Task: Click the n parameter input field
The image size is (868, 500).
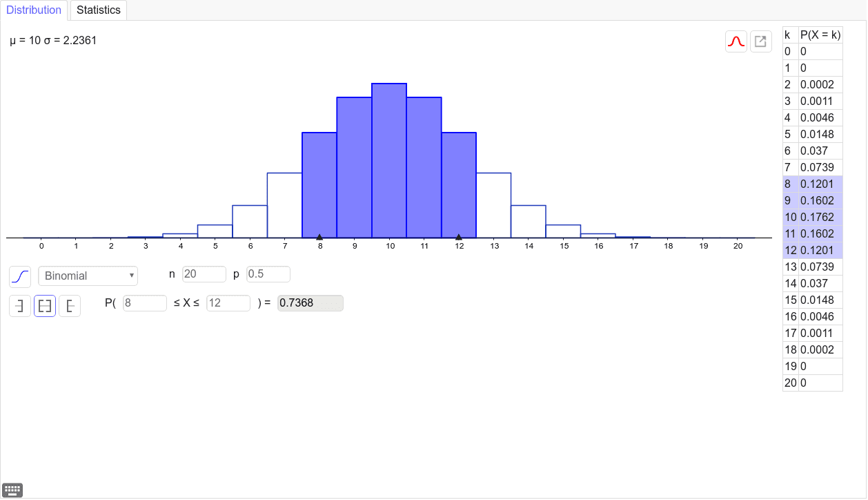Action: (204, 274)
